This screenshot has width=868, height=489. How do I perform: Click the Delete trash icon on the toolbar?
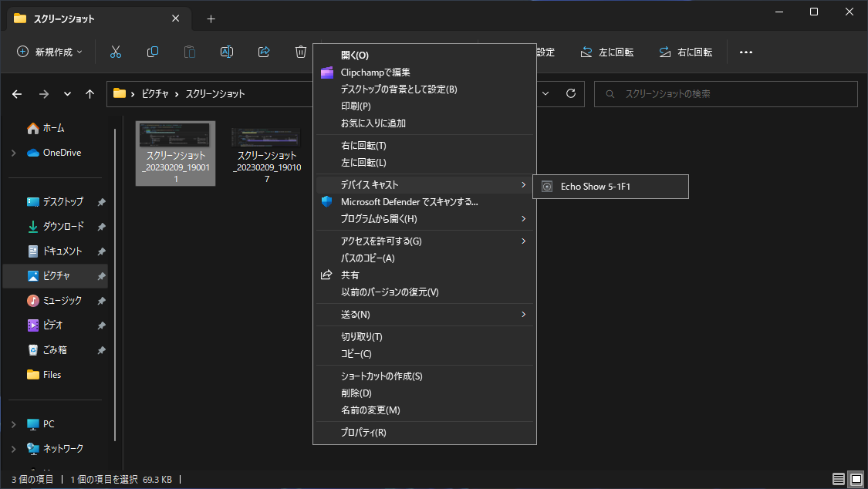click(300, 52)
